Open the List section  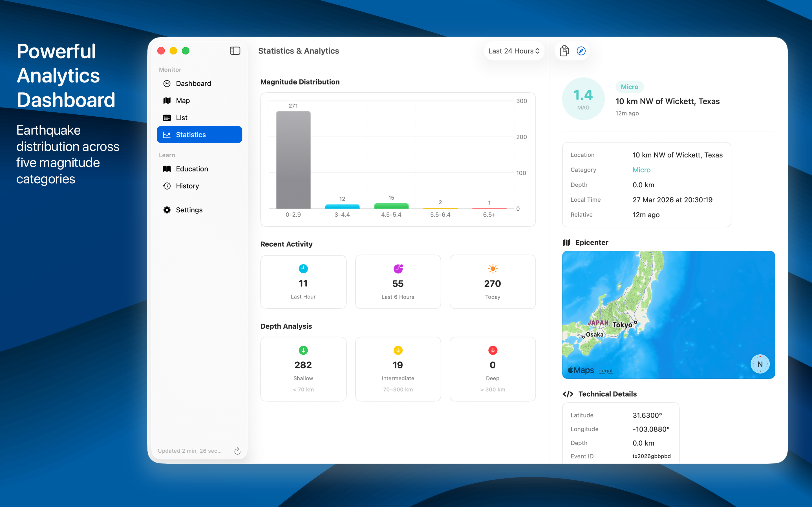pos(182,118)
